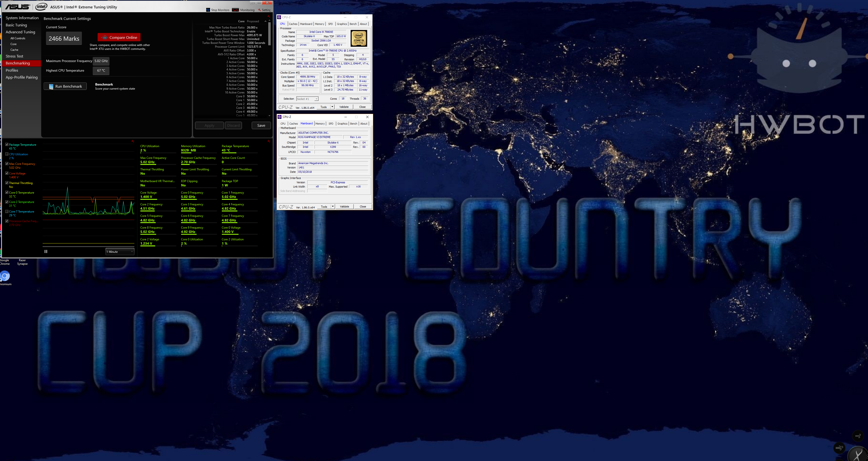
Task: Toggle Thermal Throttling graph checkbox
Action: [7, 183]
